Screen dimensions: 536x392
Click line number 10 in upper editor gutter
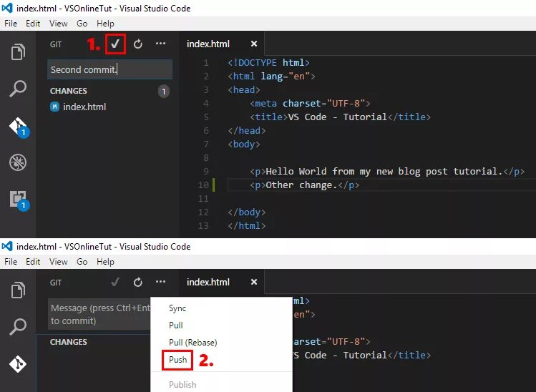pos(203,185)
